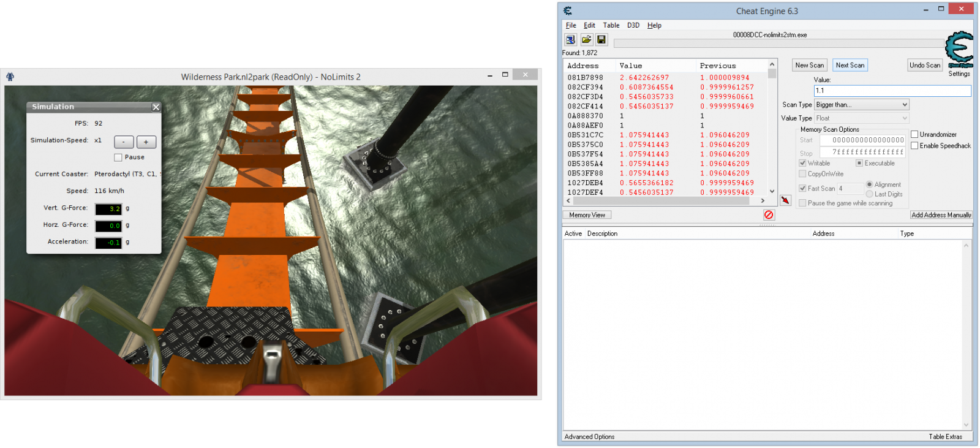This screenshot has width=980, height=448.
Task: Click the scan progress bar
Action: click(x=779, y=44)
